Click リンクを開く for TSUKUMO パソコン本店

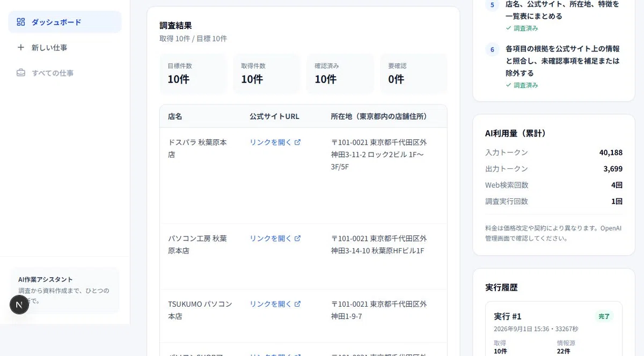275,303
